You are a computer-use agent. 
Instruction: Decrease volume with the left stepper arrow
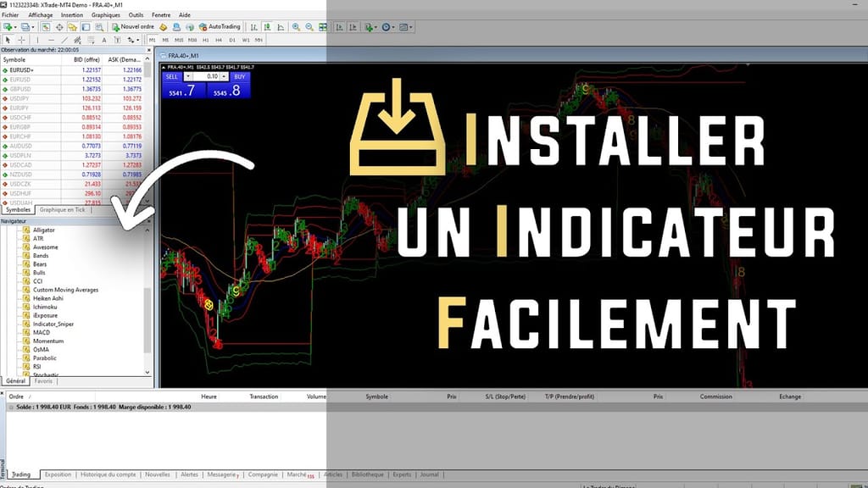tap(188, 76)
